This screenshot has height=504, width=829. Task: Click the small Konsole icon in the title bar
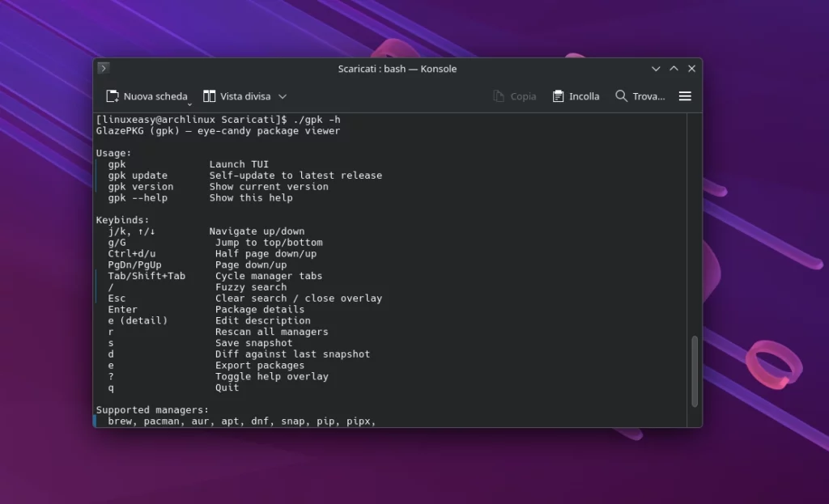coord(103,68)
